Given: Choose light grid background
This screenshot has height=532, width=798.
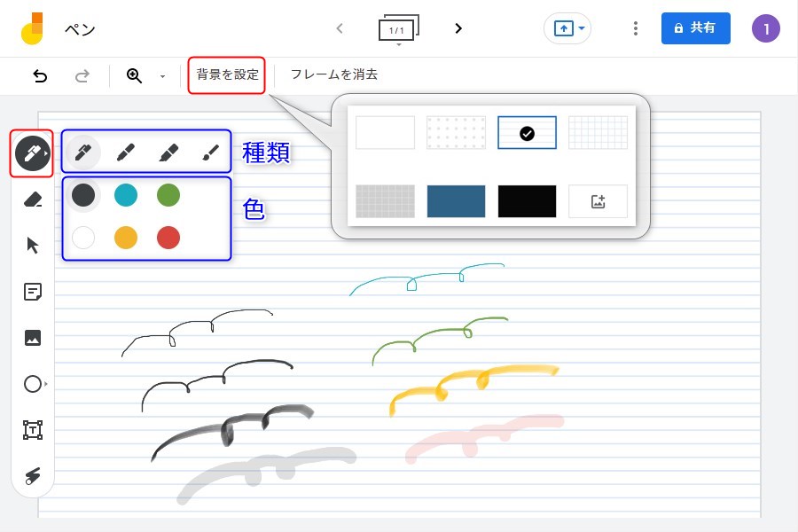Looking at the screenshot, I should (598, 132).
